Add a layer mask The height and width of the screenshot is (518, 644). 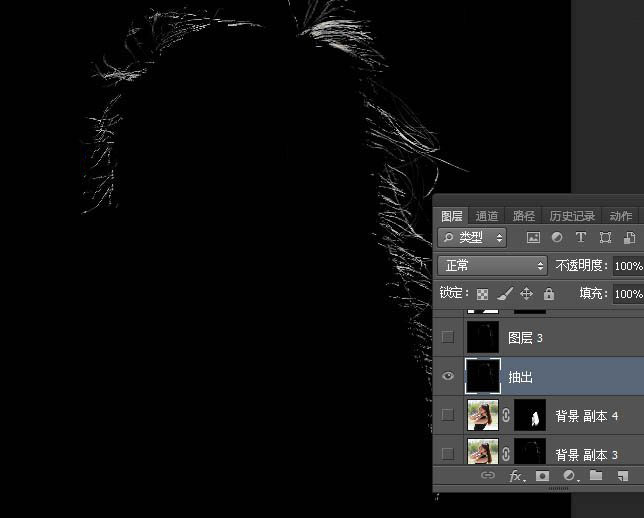[x=543, y=476]
